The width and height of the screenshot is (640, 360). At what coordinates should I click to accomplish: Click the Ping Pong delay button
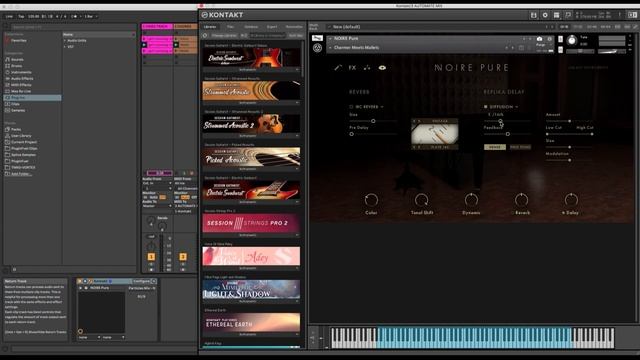click(520, 147)
